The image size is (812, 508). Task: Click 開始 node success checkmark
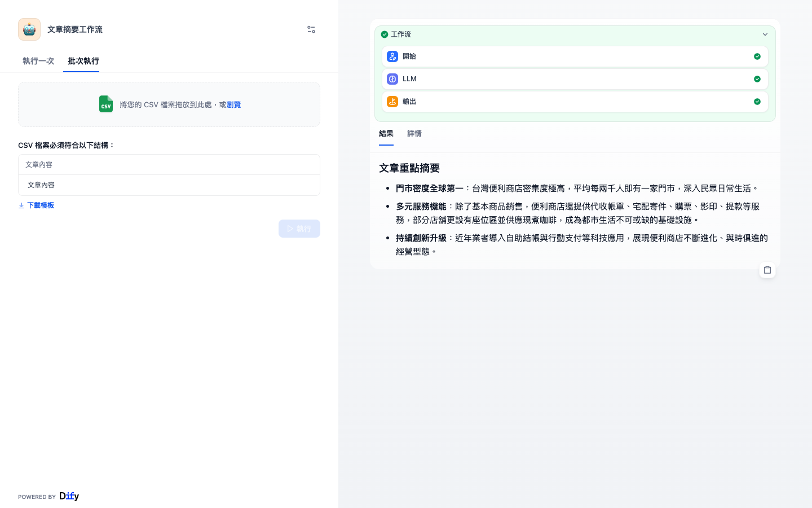[757, 56]
